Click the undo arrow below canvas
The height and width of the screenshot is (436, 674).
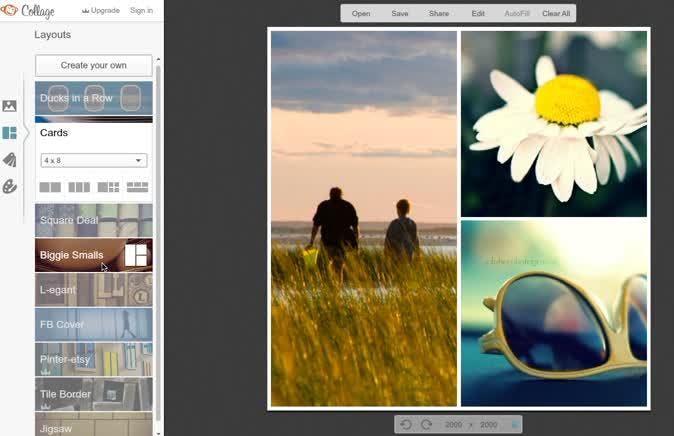pyautogui.click(x=406, y=425)
